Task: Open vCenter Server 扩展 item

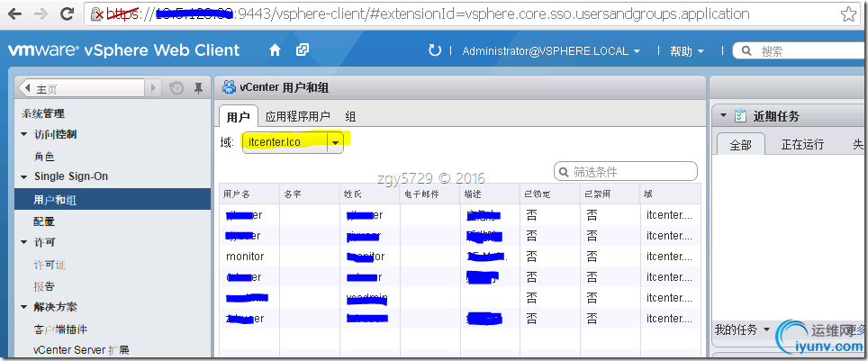Action: point(81,350)
